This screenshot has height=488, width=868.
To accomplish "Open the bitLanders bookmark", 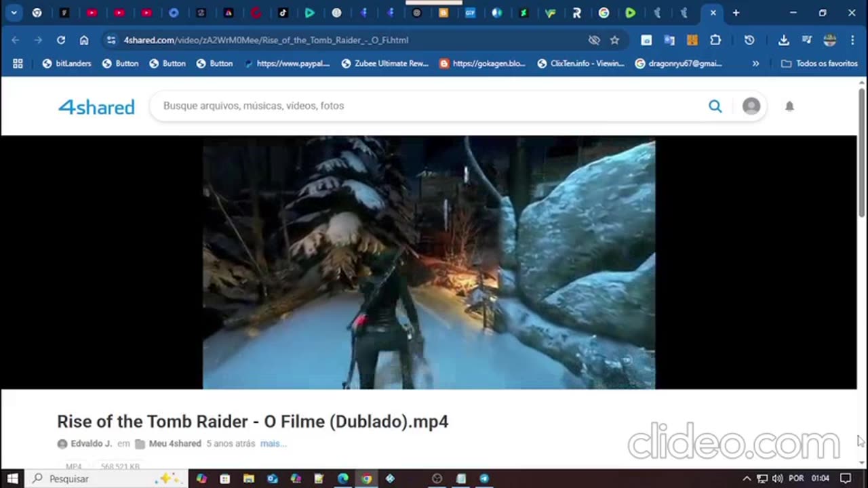I will point(66,63).
